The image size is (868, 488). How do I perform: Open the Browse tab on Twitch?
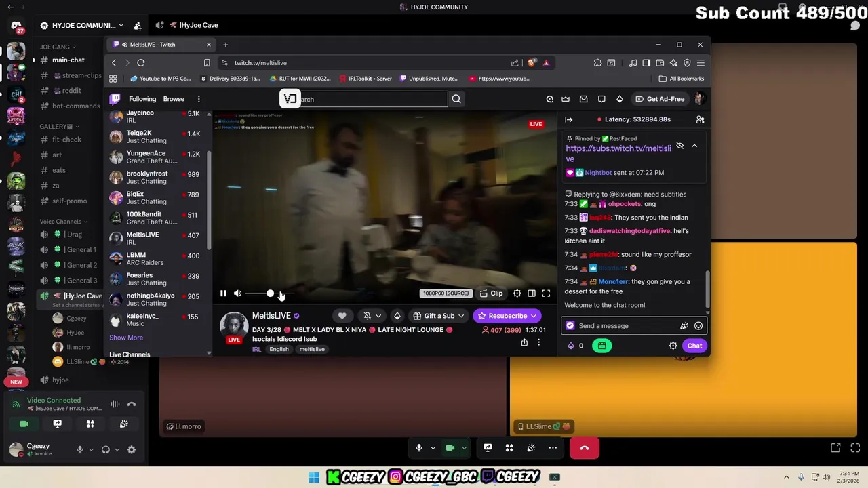(x=174, y=99)
